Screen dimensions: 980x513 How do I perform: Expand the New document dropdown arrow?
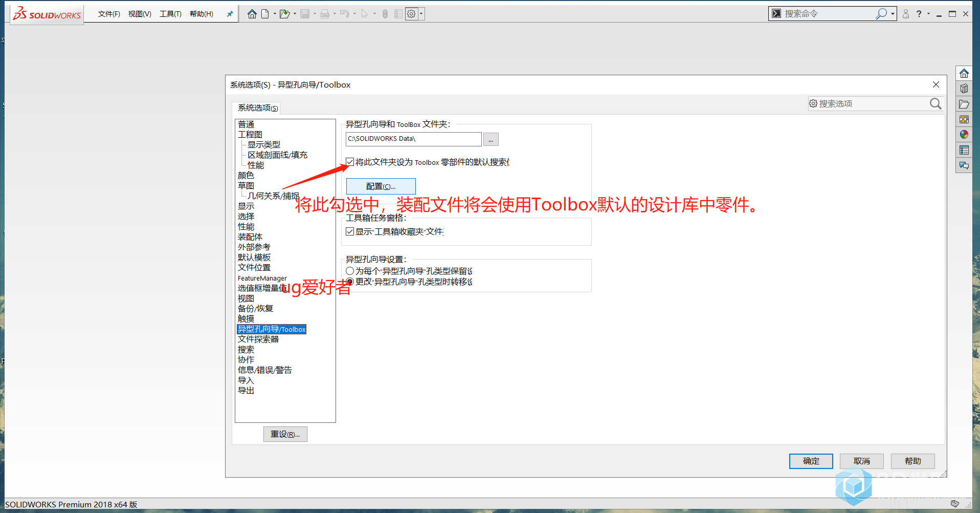point(275,14)
